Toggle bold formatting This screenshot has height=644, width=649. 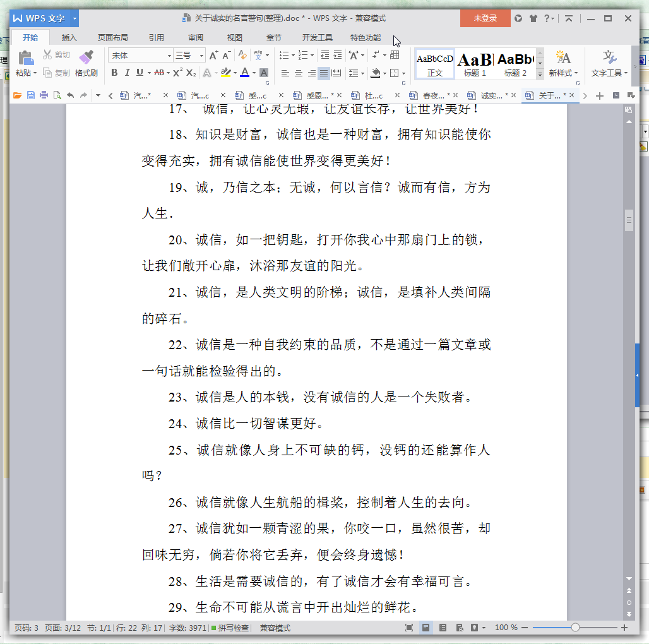115,73
